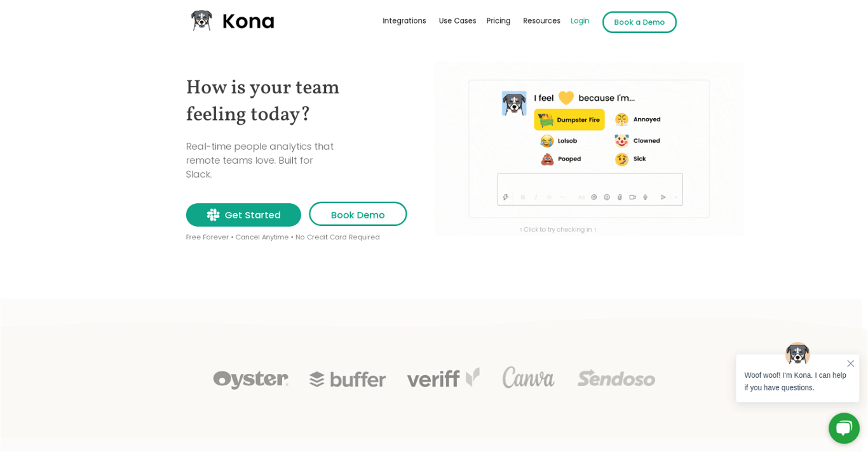Click the Kona avatar above chat popup
This screenshot has width=868, height=452.
coord(797,354)
